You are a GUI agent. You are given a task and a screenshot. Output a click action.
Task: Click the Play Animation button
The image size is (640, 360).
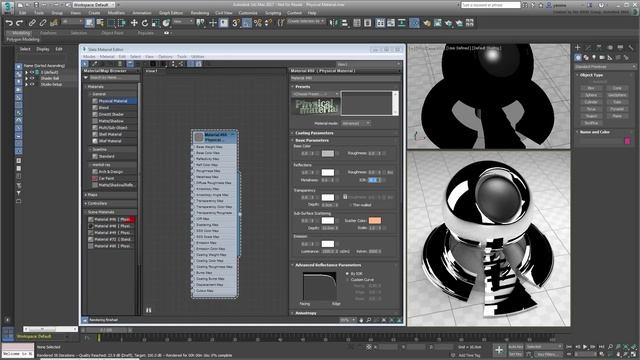585,347
